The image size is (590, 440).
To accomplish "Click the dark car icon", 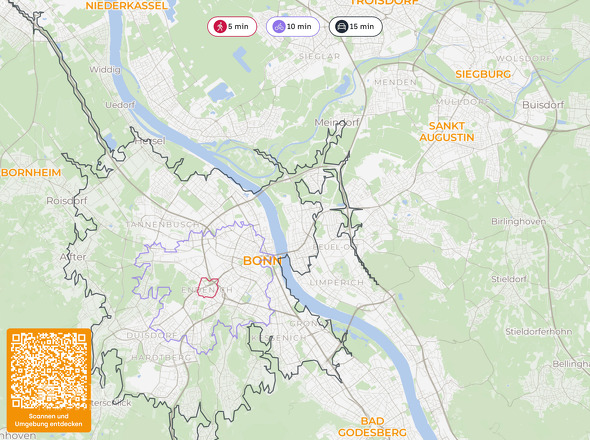I will click(x=341, y=27).
